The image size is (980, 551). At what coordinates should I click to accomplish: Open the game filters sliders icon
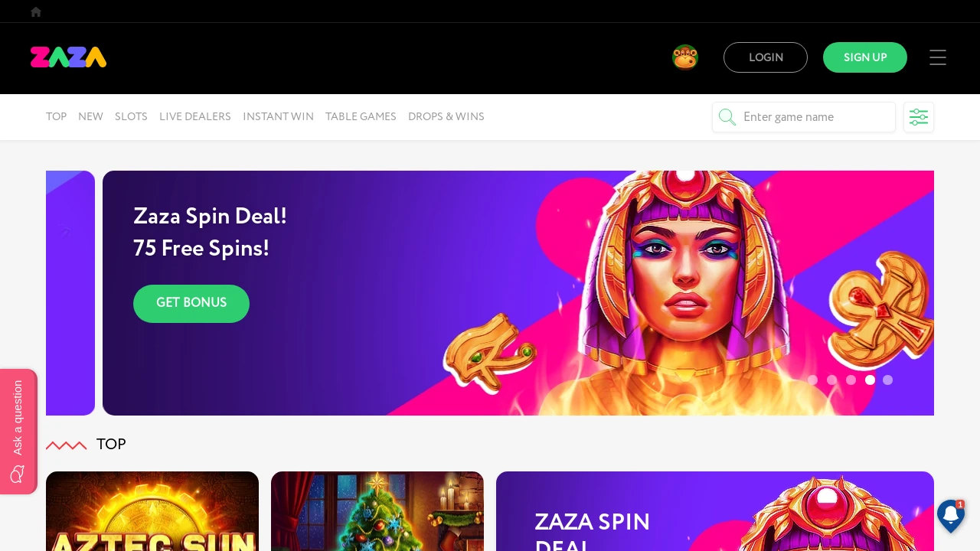[x=919, y=117]
